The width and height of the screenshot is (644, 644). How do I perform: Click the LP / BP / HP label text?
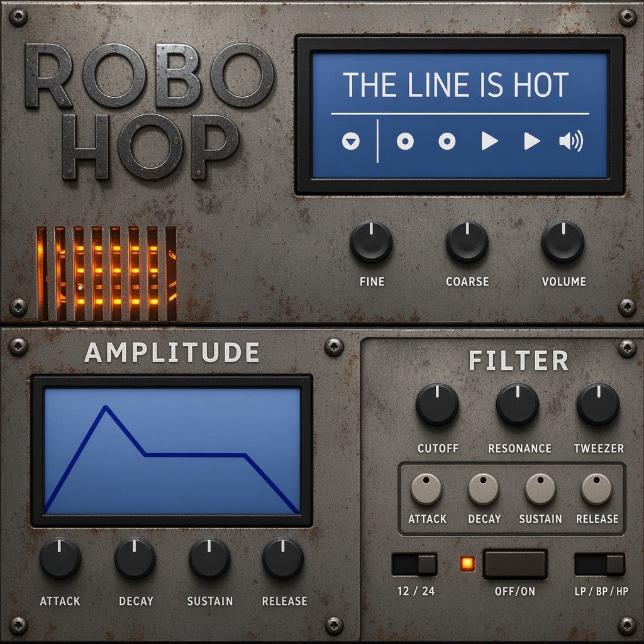click(x=601, y=591)
